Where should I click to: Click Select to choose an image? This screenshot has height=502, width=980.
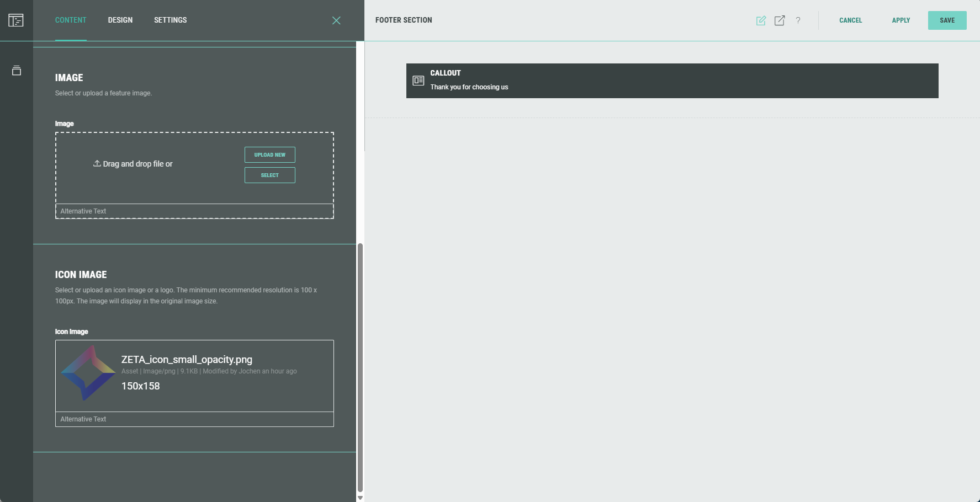click(x=269, y=175)
